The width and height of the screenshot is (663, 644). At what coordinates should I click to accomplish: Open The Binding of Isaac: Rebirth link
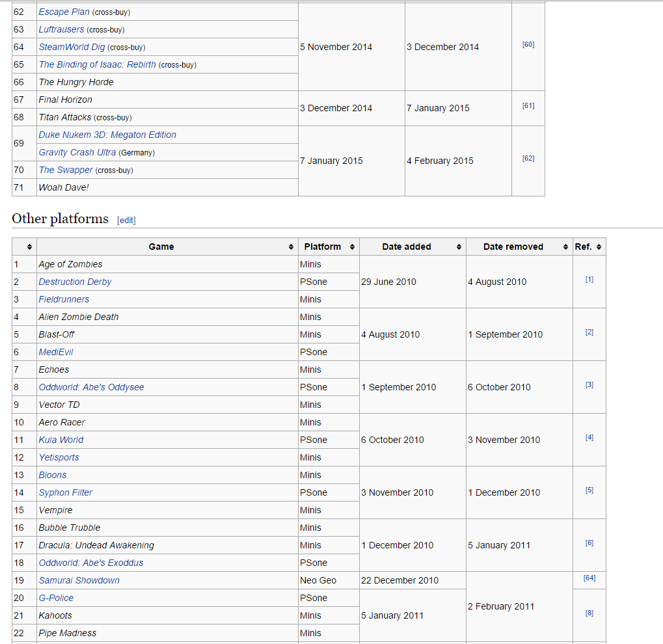coord(97,64)
